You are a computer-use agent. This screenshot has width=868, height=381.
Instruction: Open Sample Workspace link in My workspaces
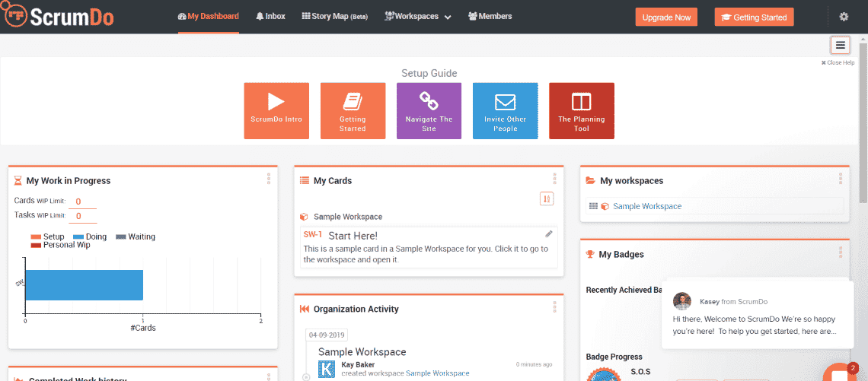(x=647, y=206)
